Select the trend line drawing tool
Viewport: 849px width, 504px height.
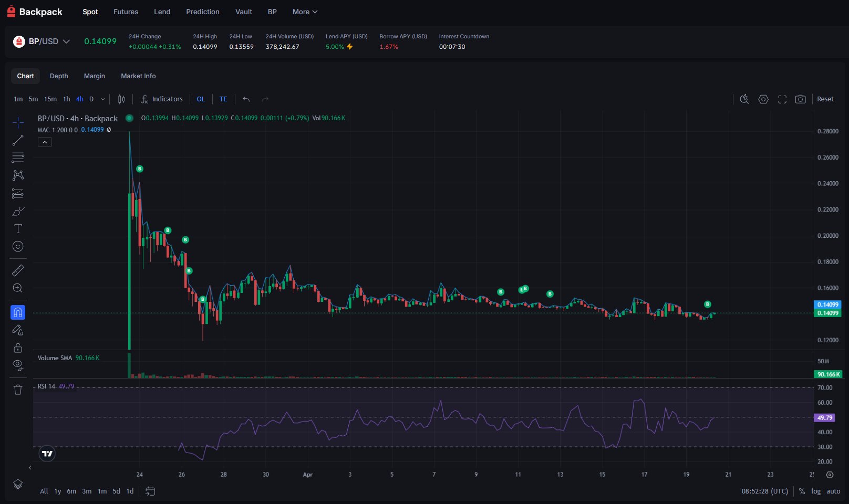pos(18,140)
